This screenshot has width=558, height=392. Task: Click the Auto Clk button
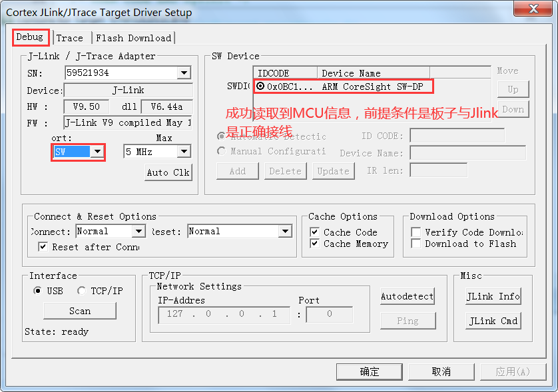[x=168, y=172]
